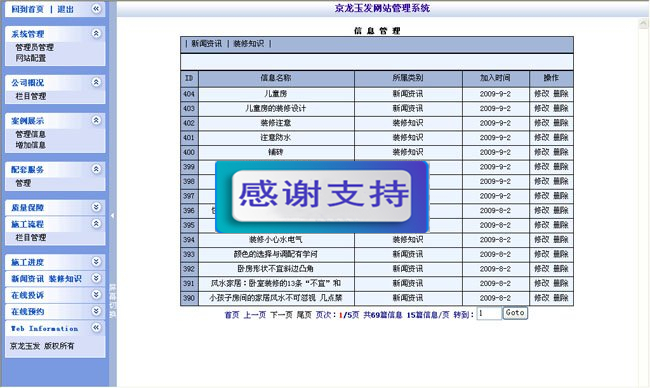Image resolution: width=650 pixels, height=388 pixels.
Task: Click 删除 for record 390
Action: [561, 298]
